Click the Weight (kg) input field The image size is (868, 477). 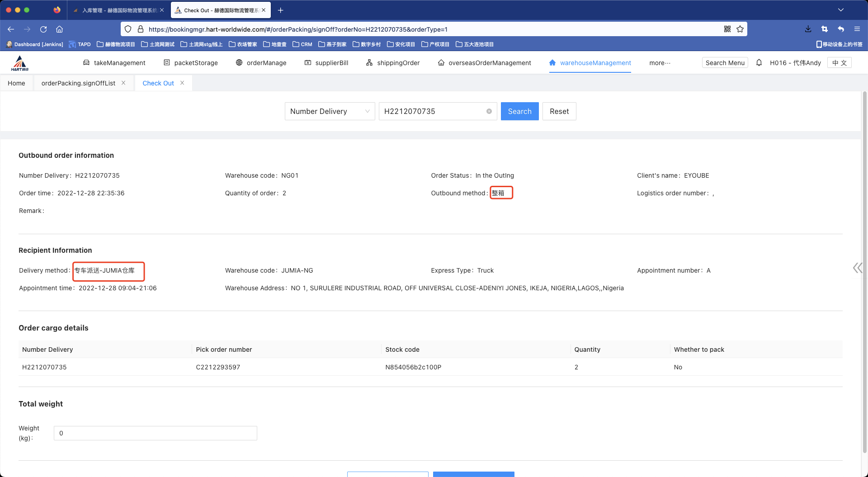coord(155,433)
